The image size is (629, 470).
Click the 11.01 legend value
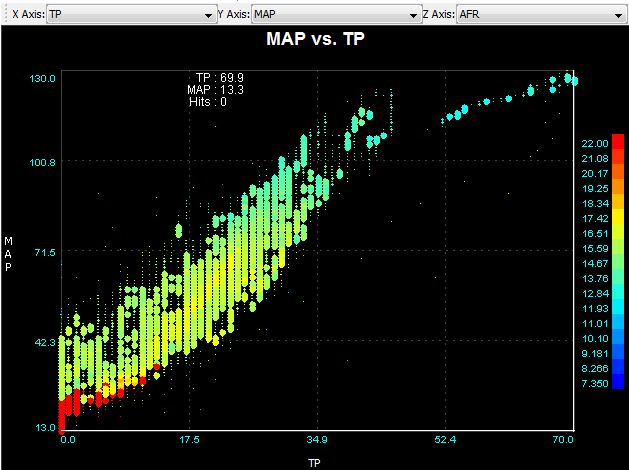595,323
